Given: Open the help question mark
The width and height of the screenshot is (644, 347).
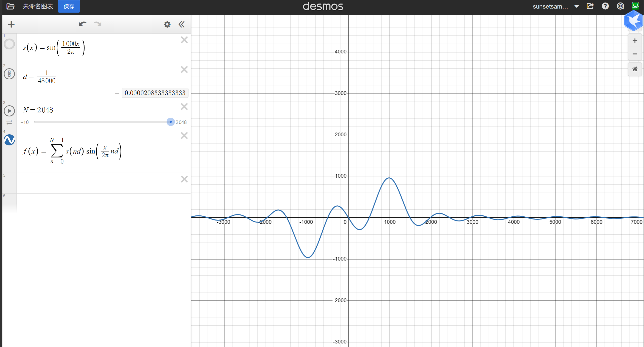Looking at the screenshot, I should coord(605,6).
